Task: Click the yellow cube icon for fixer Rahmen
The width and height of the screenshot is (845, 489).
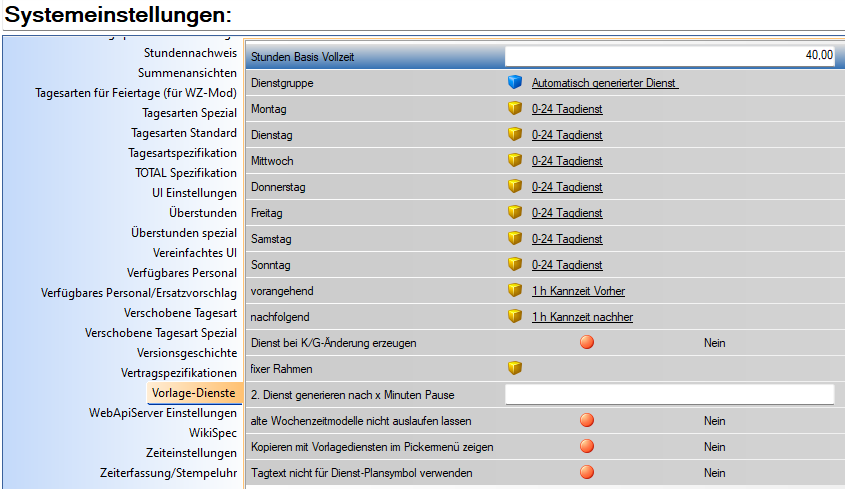Action: pyautogui.click(x=515, y=369)
